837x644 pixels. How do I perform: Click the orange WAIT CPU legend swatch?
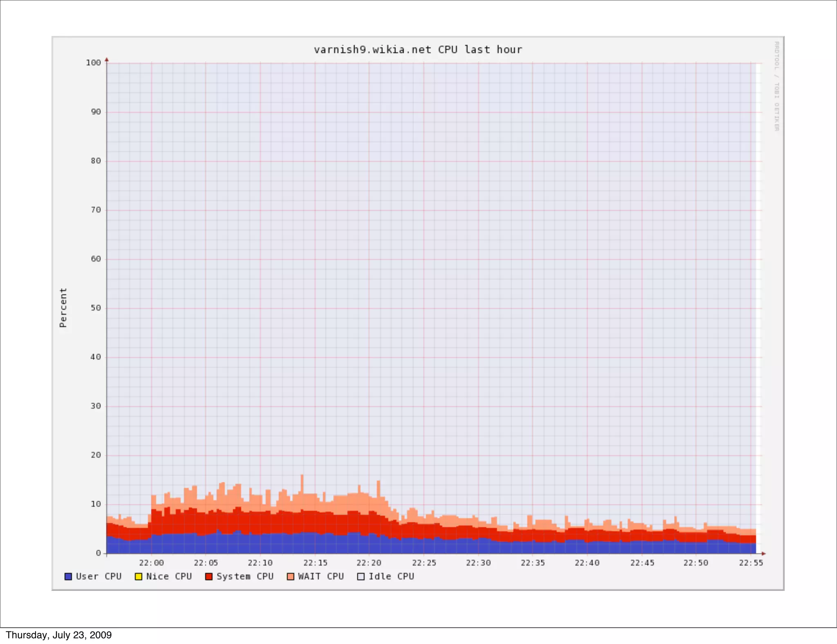coord(291,577)
